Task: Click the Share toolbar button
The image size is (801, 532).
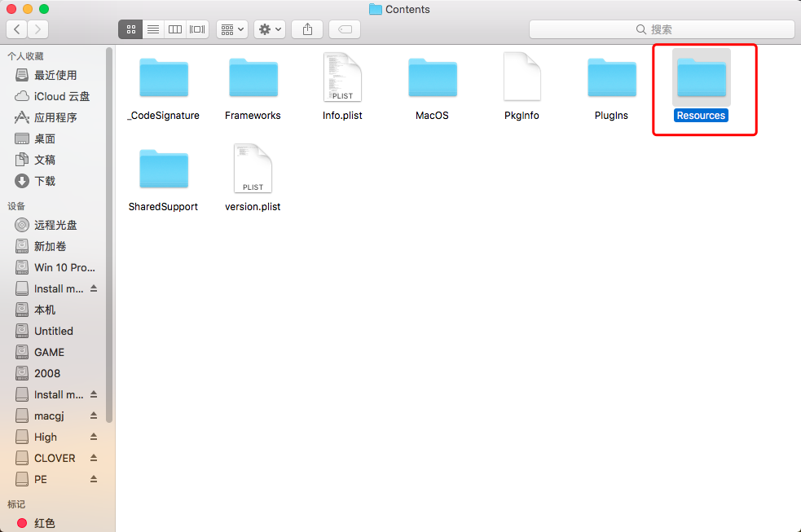Action: [x=307, y=29]
